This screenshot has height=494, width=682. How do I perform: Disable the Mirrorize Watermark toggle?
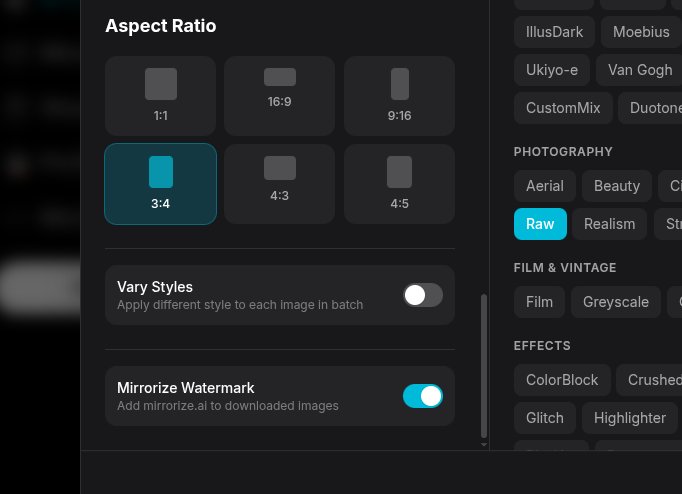tap(423, 396)
